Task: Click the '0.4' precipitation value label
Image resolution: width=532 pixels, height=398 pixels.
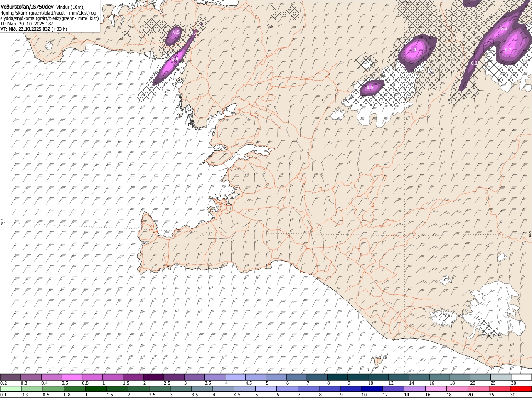Action: click(x=195, y=33)
